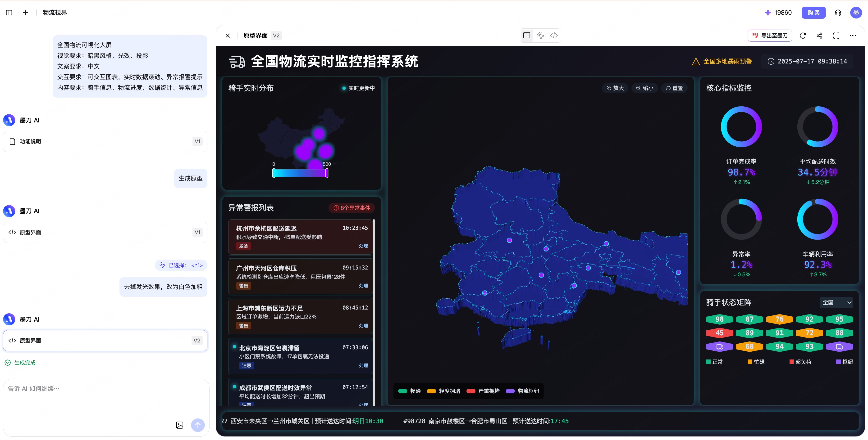
Task: Click the 实时更新中 live indicator
Action: [x=358, y=88]
